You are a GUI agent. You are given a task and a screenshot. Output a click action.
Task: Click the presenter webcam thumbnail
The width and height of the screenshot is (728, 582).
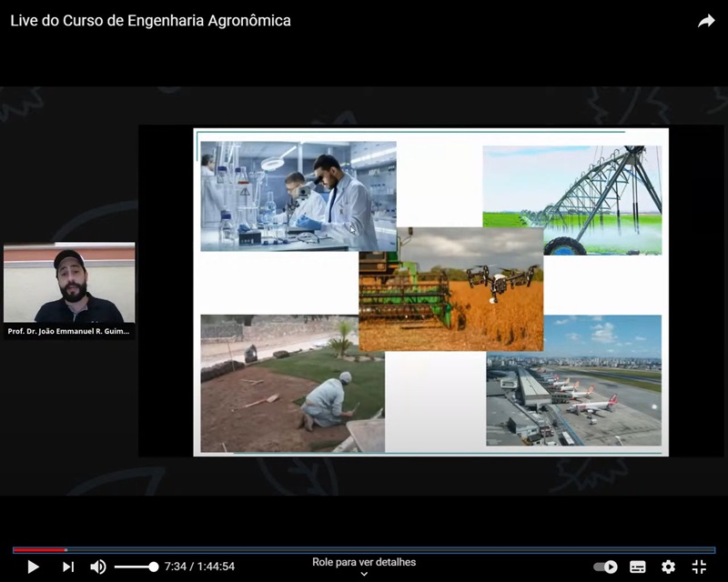point(69,283)
